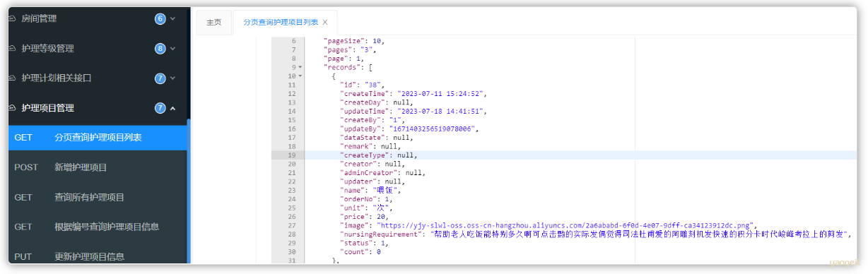Click the icon beside 房间管理
Viewport: 868px width, 274px height.
pos(11,18)
